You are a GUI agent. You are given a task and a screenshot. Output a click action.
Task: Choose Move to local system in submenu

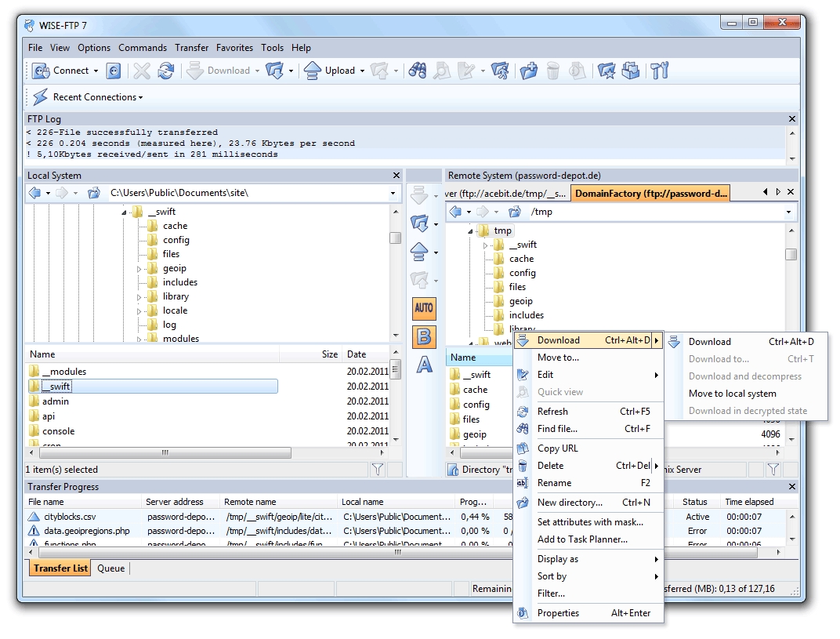click(x=732, y=394)
